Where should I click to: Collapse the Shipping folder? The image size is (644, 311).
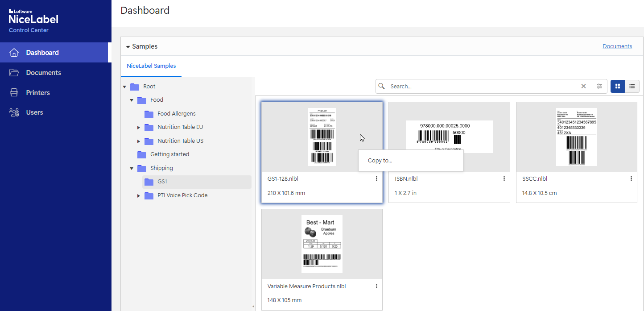click(132, 168)
